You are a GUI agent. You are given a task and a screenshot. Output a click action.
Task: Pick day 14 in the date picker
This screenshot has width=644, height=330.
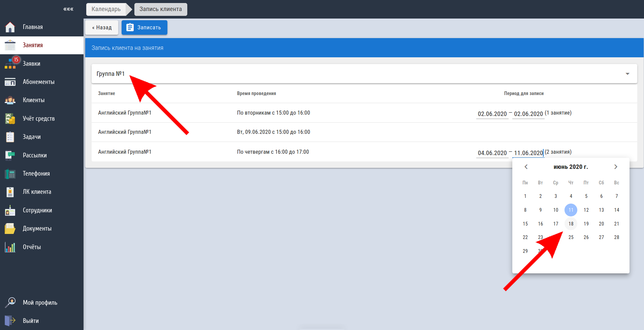(x=617, y=210)
